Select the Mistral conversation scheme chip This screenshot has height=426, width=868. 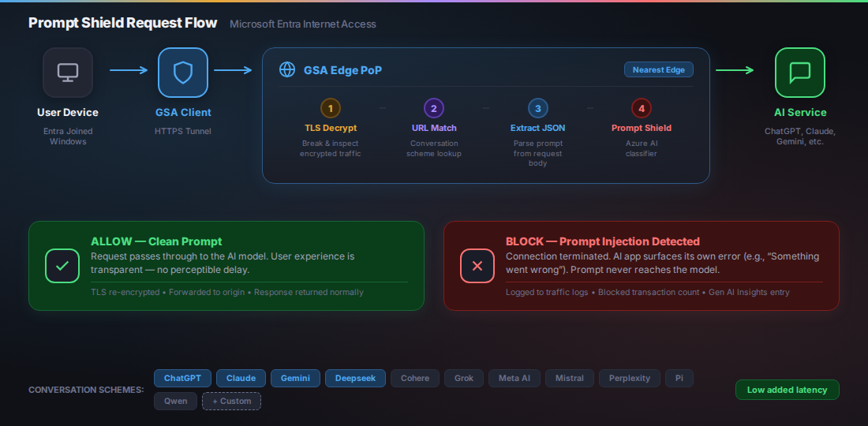pyautogui.click(x=570, y=379)
